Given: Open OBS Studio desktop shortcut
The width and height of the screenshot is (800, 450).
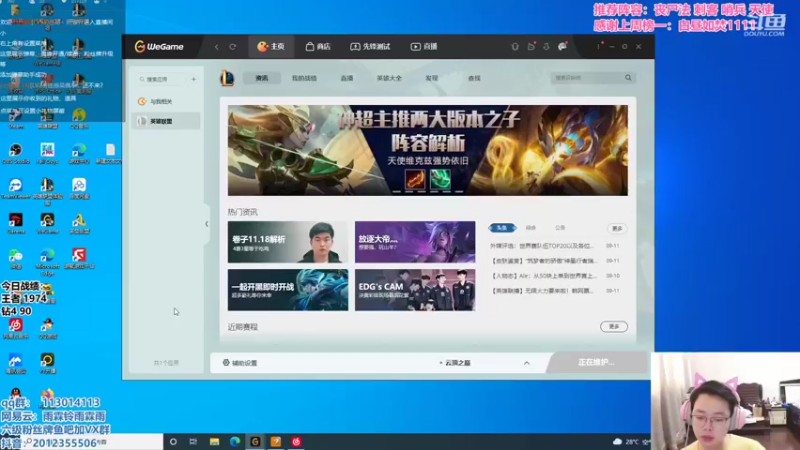Looking at the screenshot, I should (16, 153).
